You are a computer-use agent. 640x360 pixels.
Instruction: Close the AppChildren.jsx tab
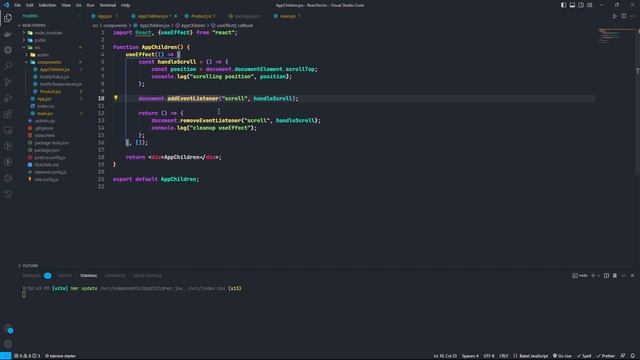pyautogui.click(x=176, y=16)
